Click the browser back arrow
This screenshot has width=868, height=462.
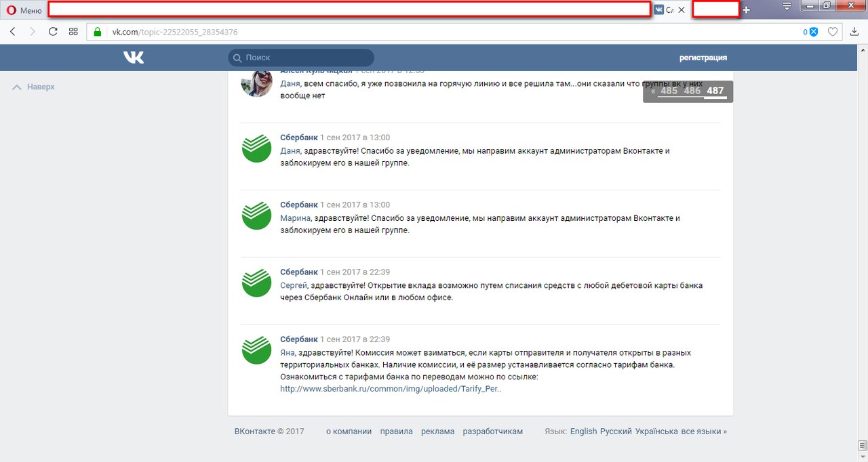12,32
